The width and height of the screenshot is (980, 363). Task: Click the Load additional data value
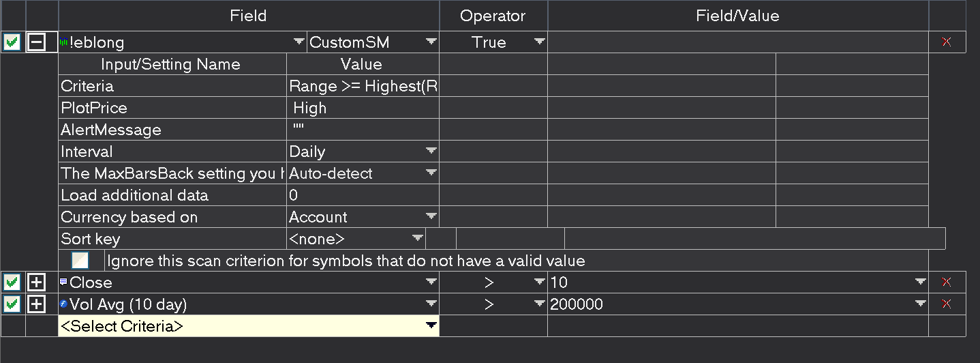363,195
